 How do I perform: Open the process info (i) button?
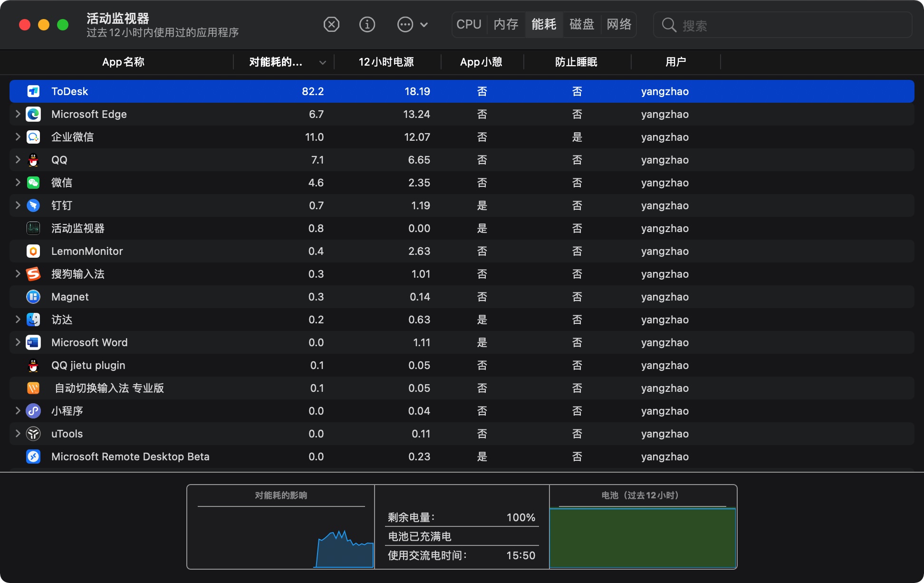(x=367, y=24)
